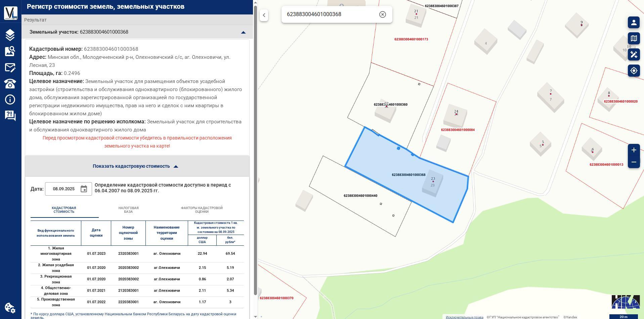Collapse the Земельный участок result section
This screenshot has height=319, width=644.
click(x=243, y=32)
